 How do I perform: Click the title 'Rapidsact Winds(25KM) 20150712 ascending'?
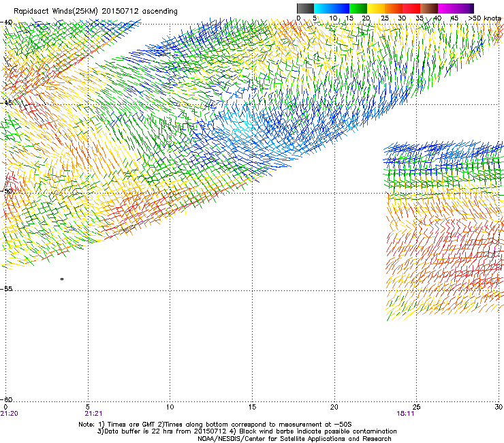pos(95,12)
